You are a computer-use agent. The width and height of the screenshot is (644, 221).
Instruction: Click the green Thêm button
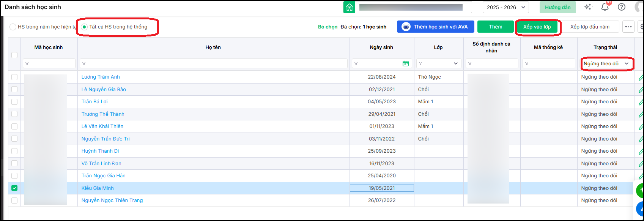tap(496, 27)
